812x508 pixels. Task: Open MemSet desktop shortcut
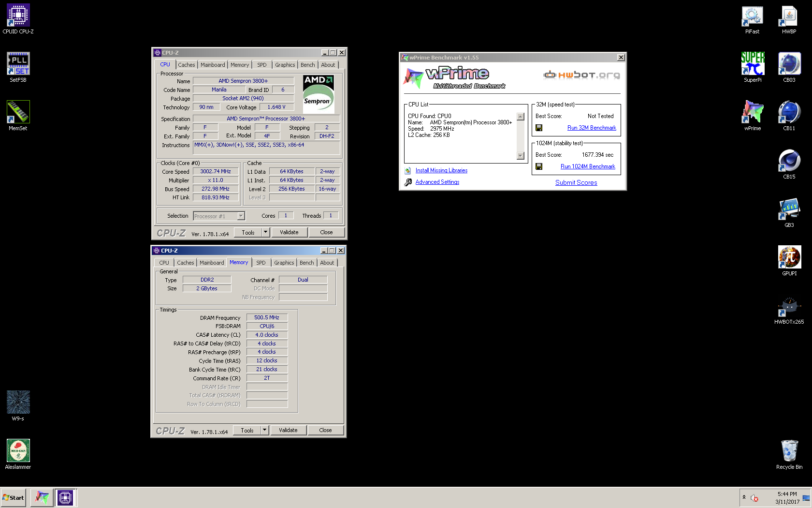18,116
